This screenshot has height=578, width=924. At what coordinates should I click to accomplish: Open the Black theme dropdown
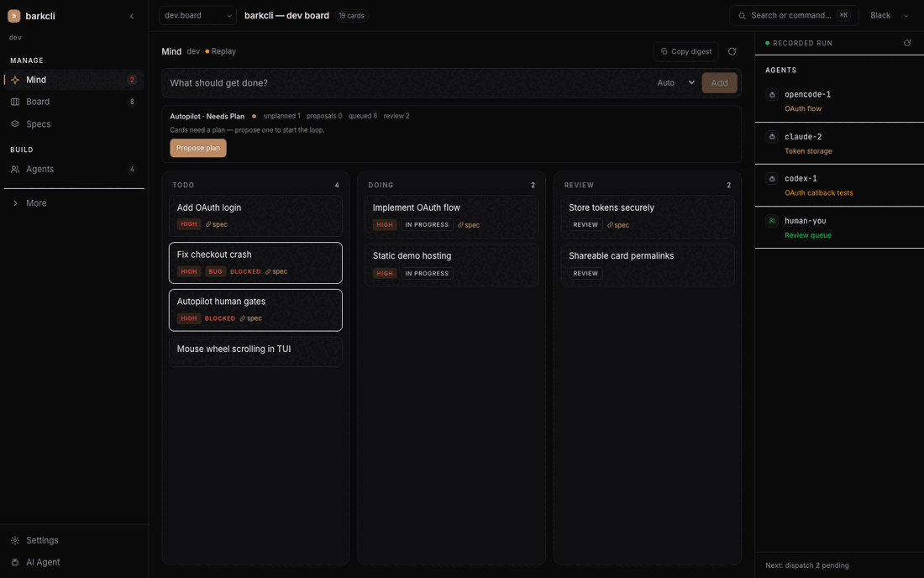(890, 15)
